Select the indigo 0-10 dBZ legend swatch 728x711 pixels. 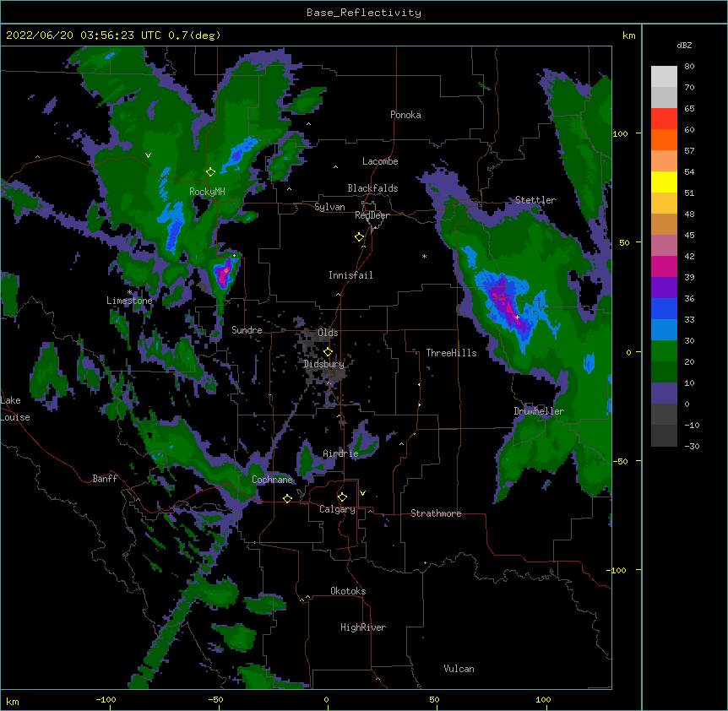point(664,393)
